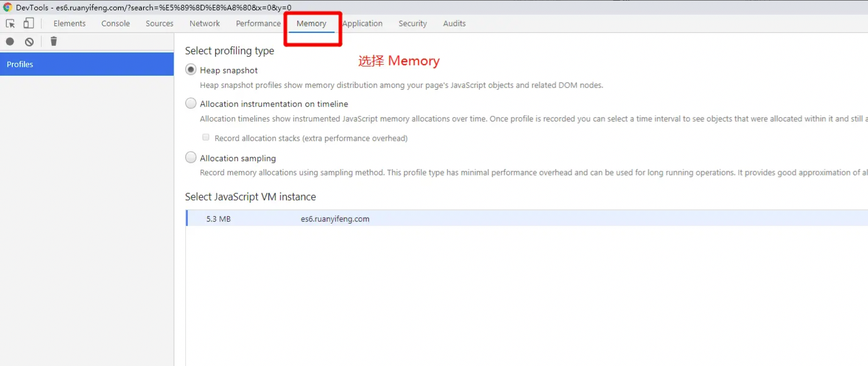Viewport: 868px width, 366px height.
Task: Click the Chrome DevTools window icon
Action: click(7, 7)
